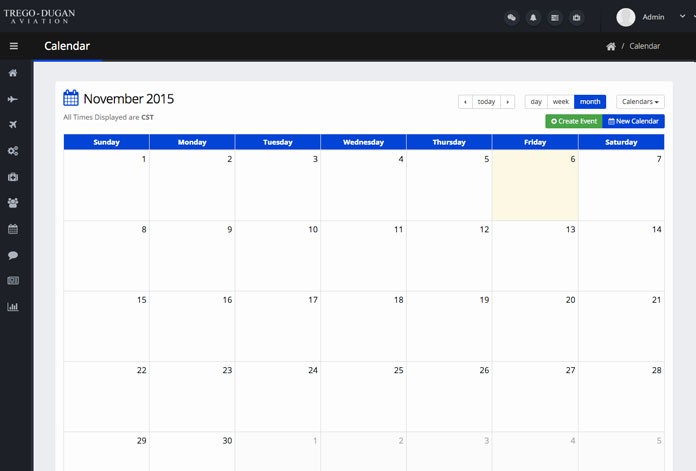Expand the Admin user dropdown
696x471 pixels.
click(x=653, y=17)
